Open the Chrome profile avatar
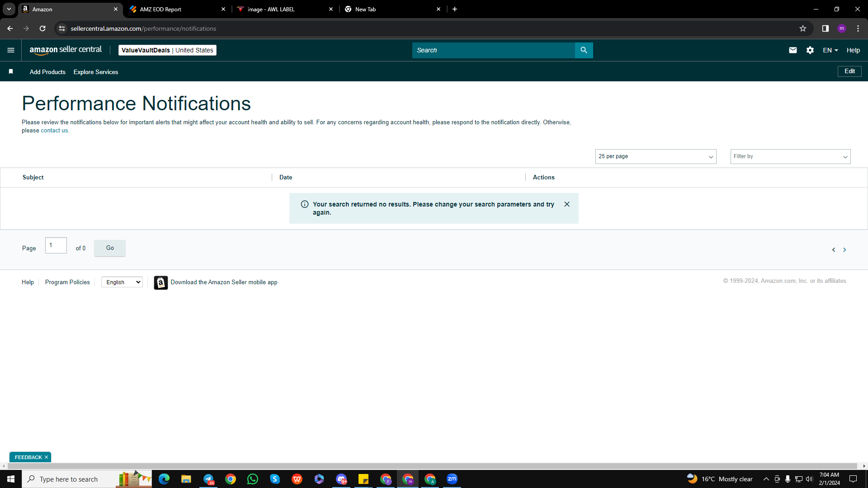The image size is (868, 488). (x=842, y=28)
